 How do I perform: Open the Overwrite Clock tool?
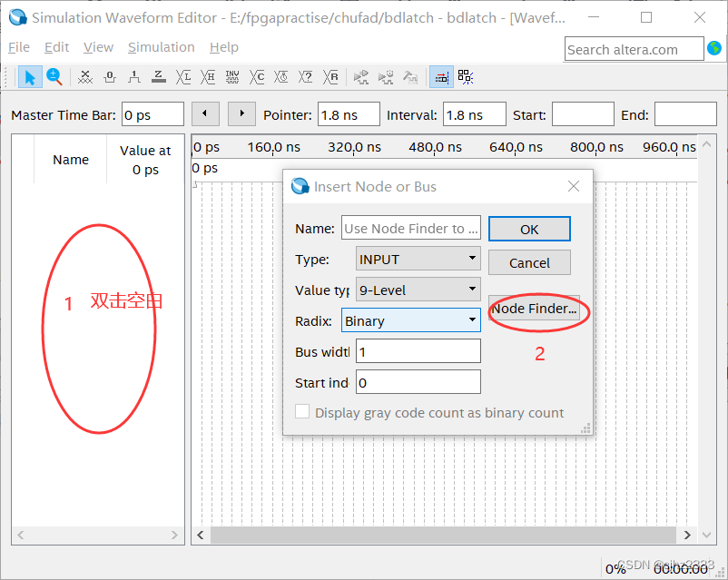(281, 77)
